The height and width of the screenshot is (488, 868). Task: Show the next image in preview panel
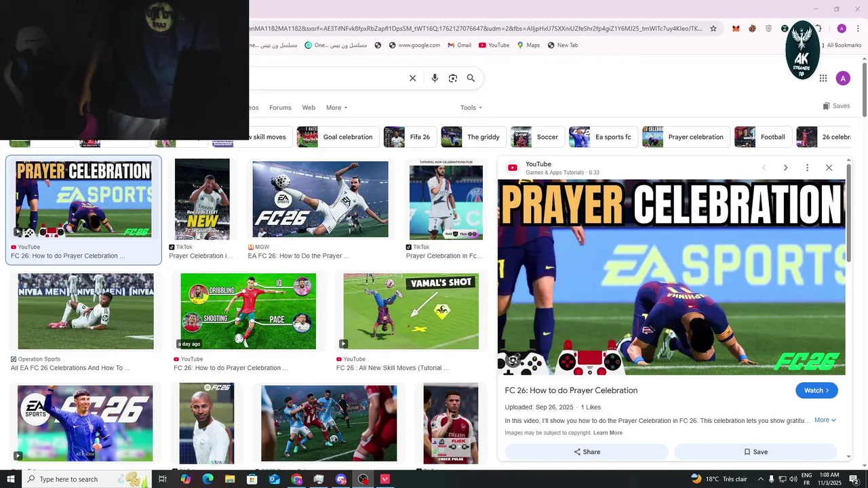pyautogui.click(x=785, y=167)
